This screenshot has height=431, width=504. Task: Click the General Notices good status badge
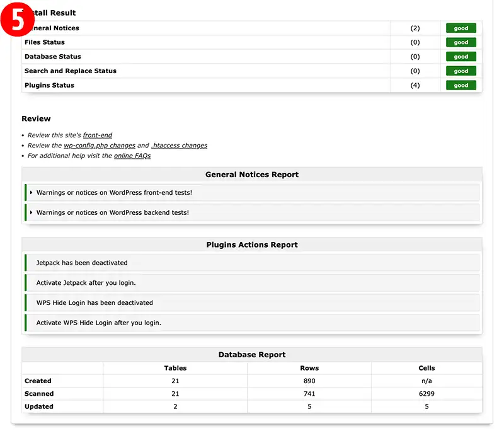point(461,28)
